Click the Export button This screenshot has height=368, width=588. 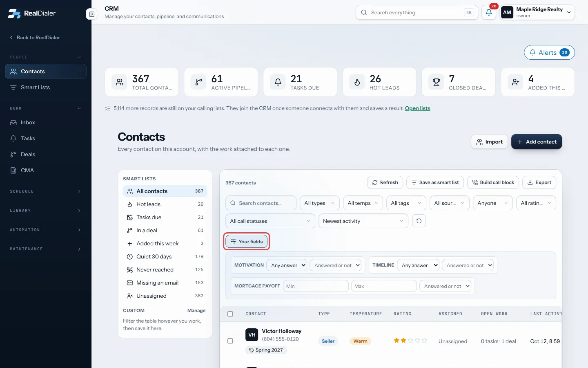539,182
